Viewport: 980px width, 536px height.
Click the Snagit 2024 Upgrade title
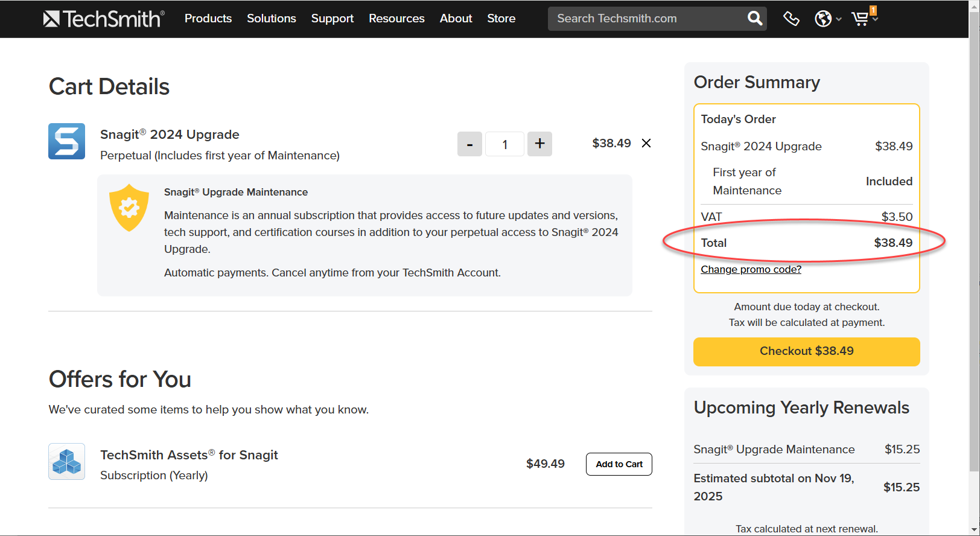[x=170, y=134]
